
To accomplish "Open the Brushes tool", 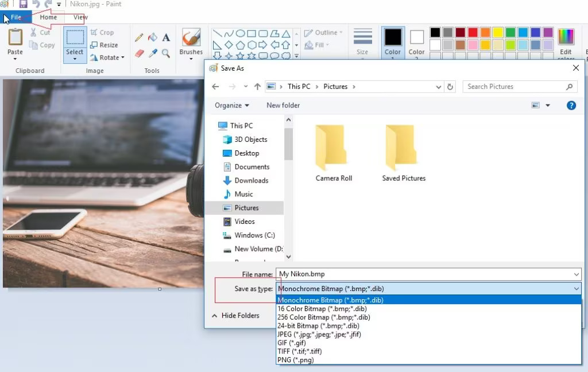I will (x=191, y=42).
